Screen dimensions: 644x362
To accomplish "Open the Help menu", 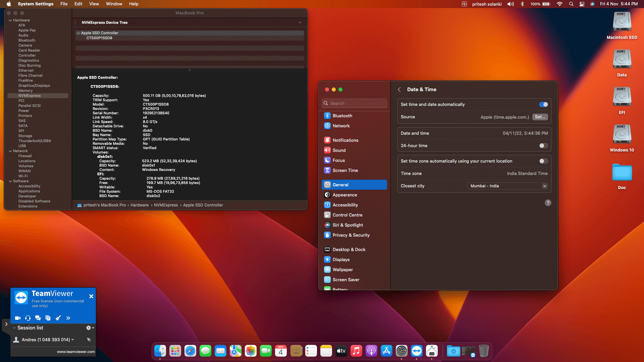I will pyautogui.click(x=133, y=4).
